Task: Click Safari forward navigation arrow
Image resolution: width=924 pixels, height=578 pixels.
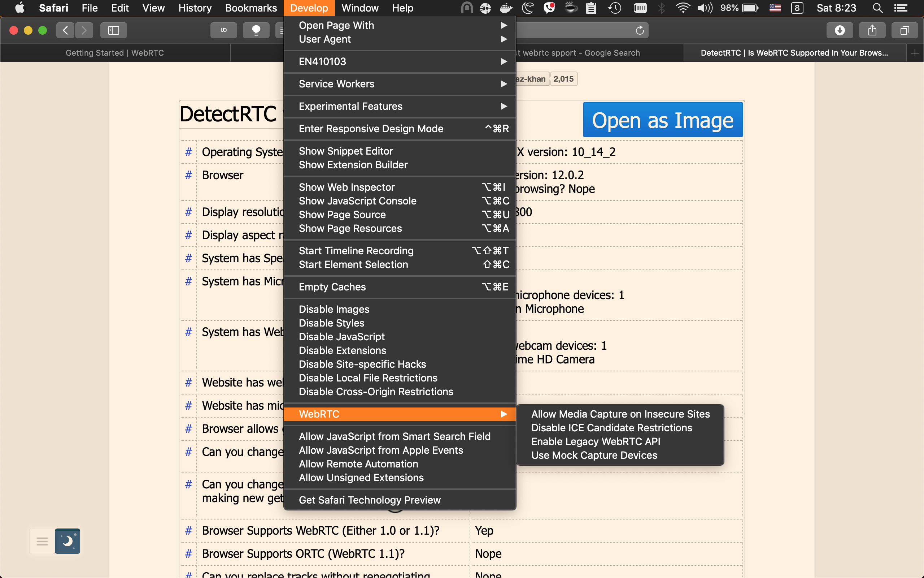Action: click(84, 30)
